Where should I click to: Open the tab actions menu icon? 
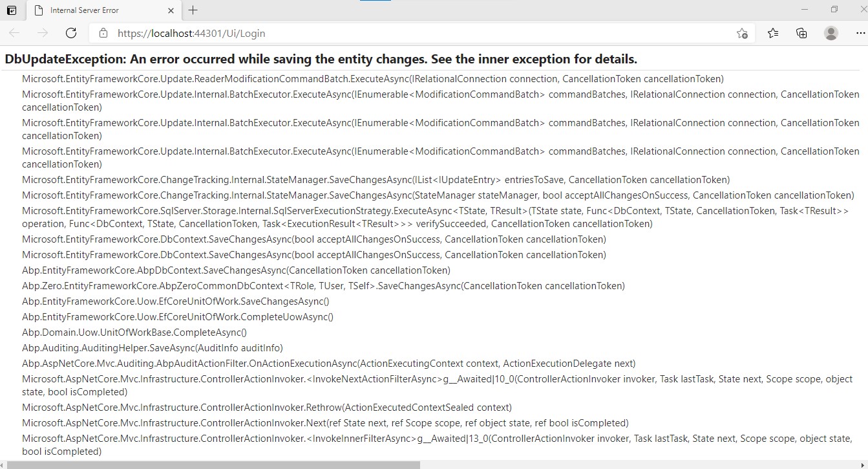pos(10,10)
